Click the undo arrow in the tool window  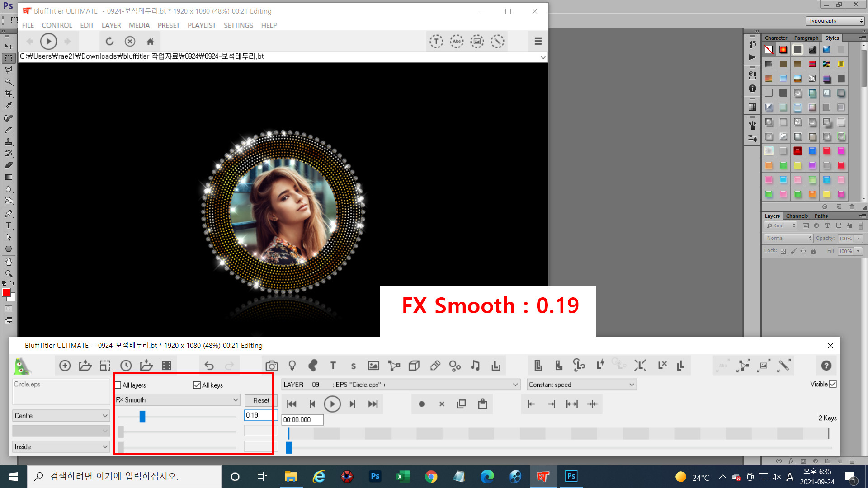(209, 366)
